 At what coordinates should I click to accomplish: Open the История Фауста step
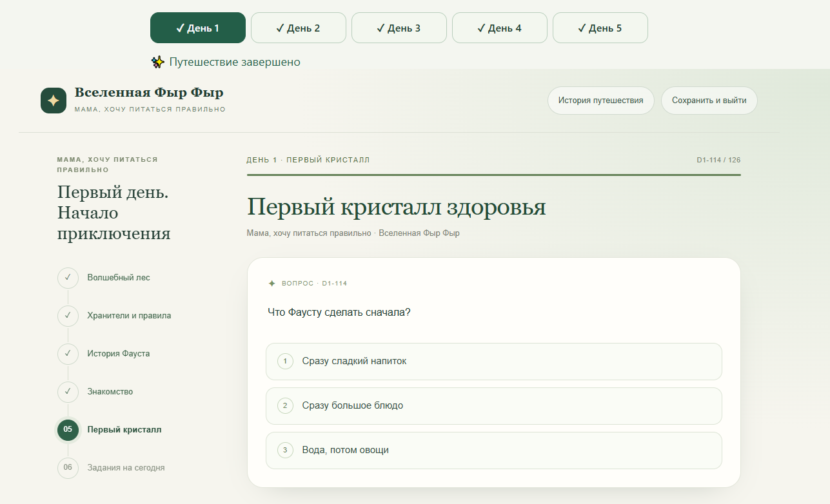(x=119, y=354)
